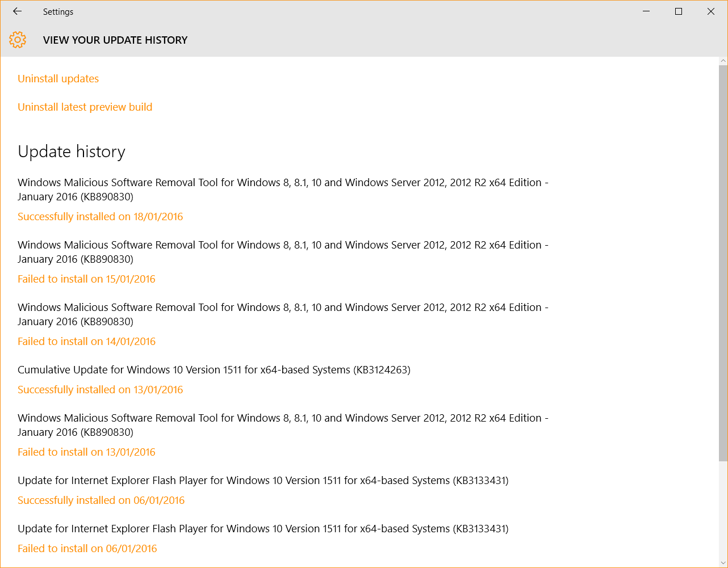This screenshot has width=728, height=568.
Task: Click the scrollbar up arrow
Action: pos(723,61)
